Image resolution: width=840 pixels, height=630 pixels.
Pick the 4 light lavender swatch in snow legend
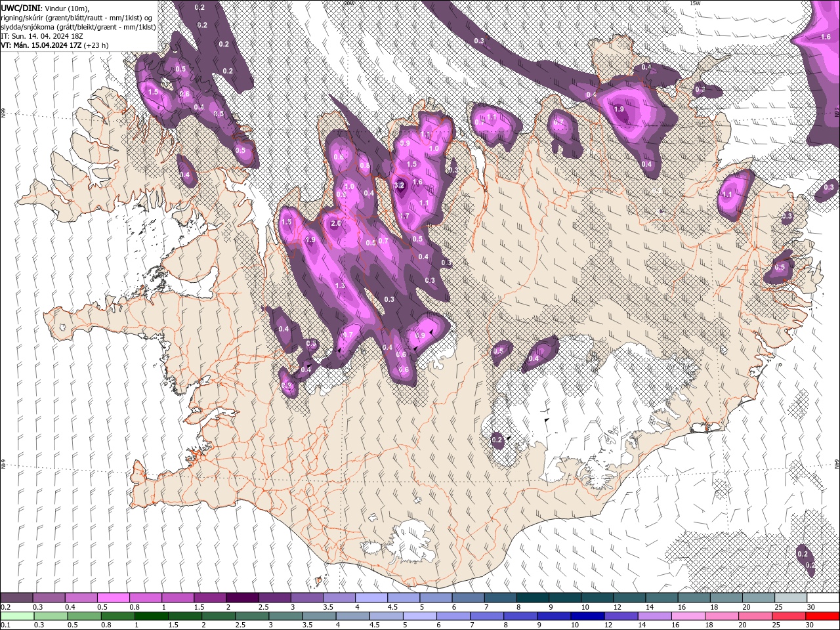[371, 598]
